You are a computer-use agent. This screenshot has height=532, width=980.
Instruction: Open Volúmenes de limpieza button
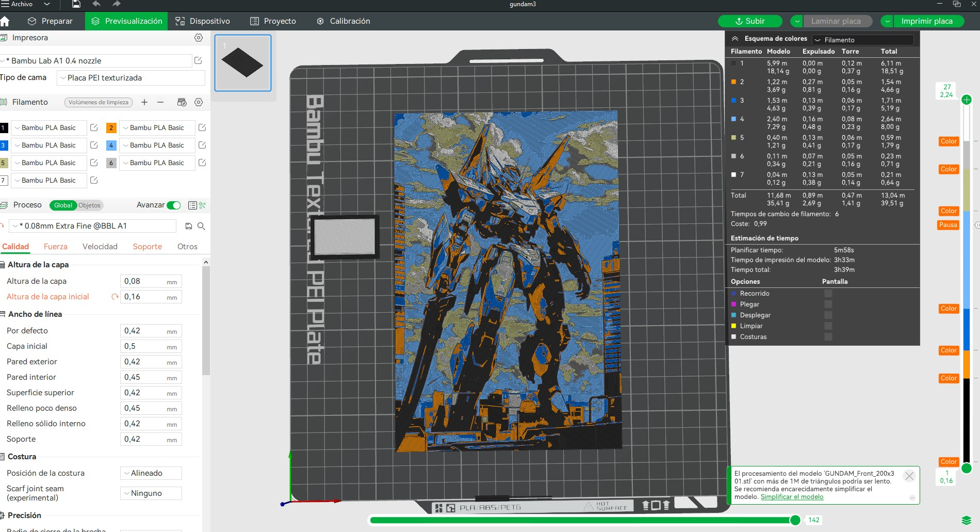pyautogui.click(x=99, y=102)
